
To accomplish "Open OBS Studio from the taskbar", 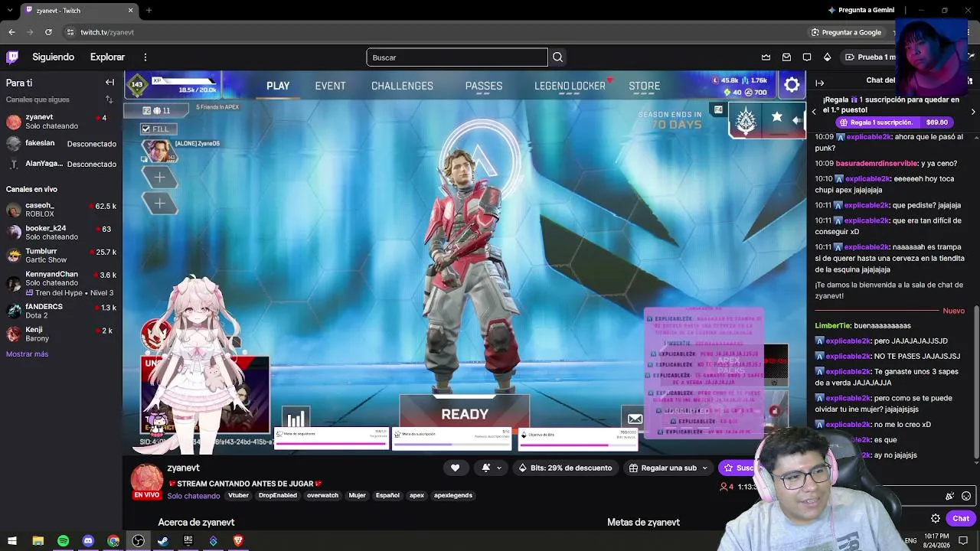I will [x=138, y=541].
